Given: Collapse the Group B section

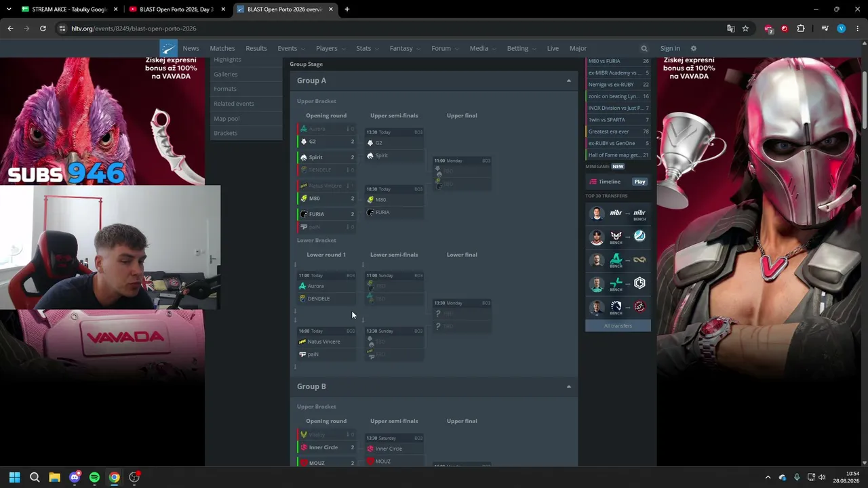Looking at the screenshot, I should [x=568, y=386].
